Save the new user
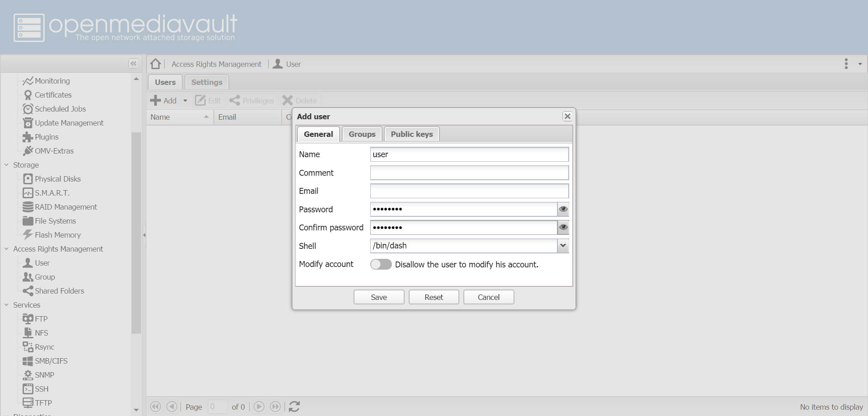Screen dimensions: 868x416 pos(379,297)
